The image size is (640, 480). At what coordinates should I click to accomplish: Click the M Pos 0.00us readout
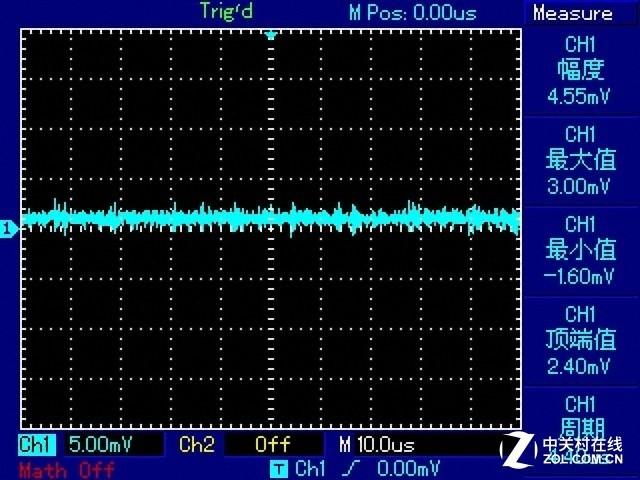point(412,13)
